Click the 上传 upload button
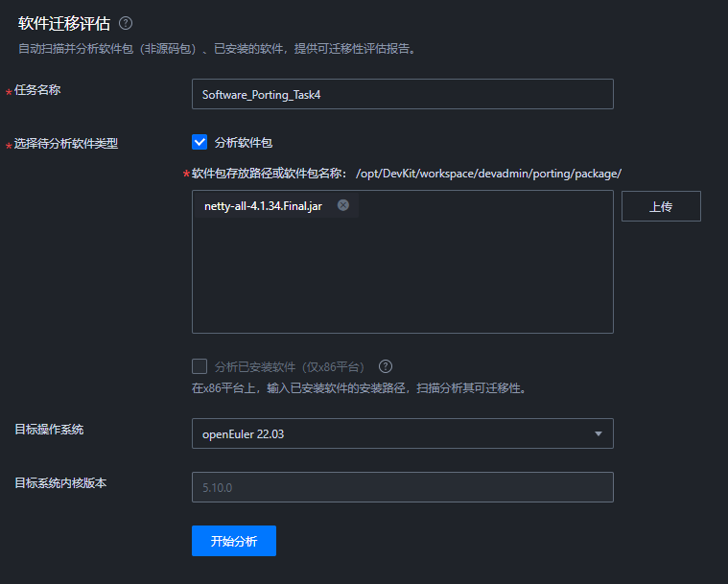 point(661,206)
